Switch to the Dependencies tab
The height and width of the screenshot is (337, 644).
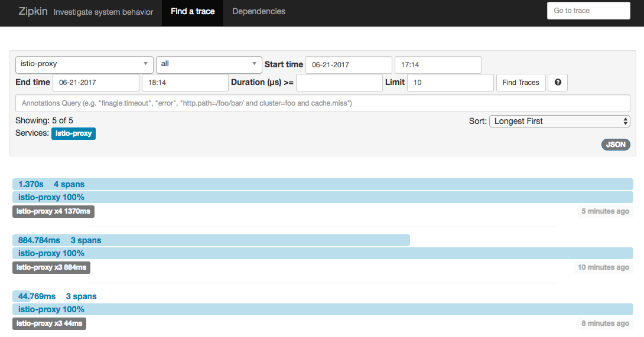(259, 12)
